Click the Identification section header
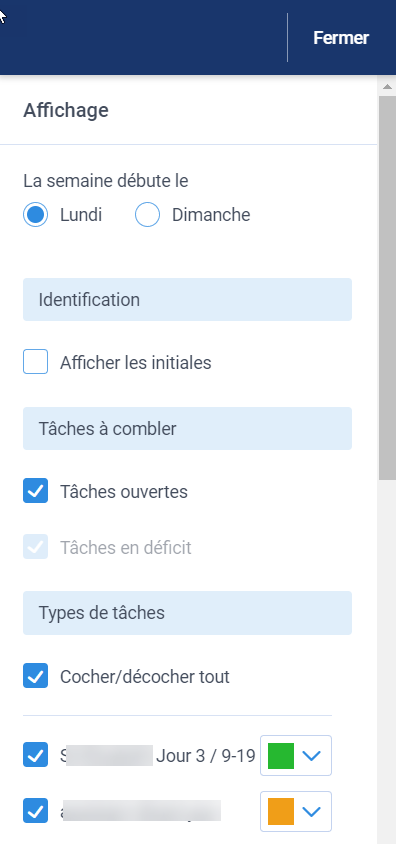The image size is (396, 844). [187, 299]
